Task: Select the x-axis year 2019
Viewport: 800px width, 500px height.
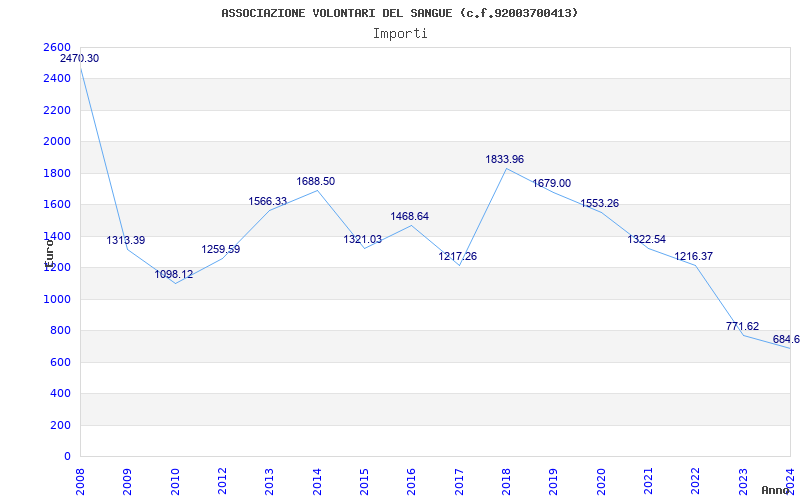Action: click(554, 482)
